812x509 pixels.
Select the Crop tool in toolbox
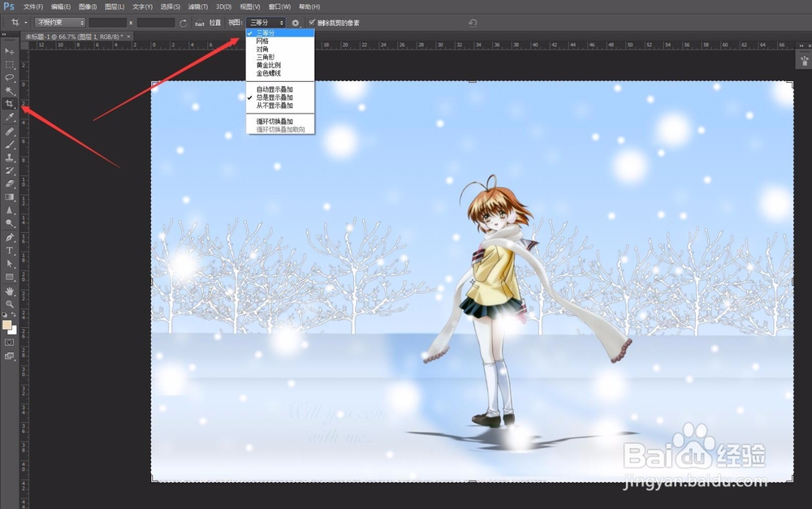click(x=9, y=104)
